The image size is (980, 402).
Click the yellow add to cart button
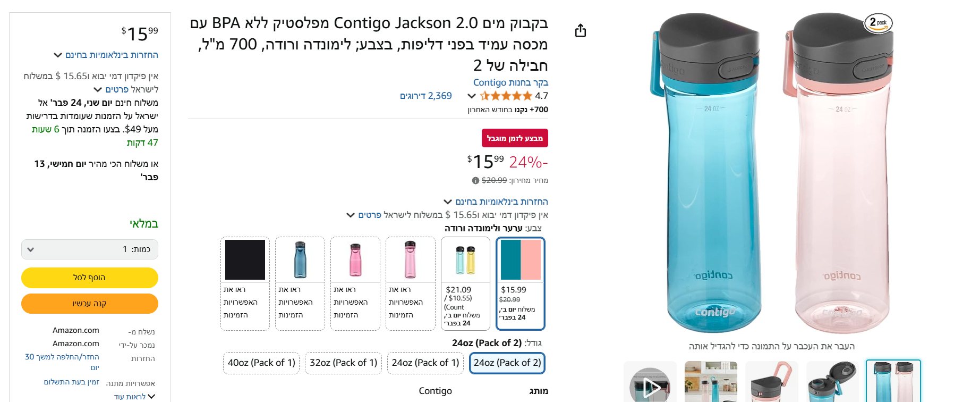[x=90, y=278]
